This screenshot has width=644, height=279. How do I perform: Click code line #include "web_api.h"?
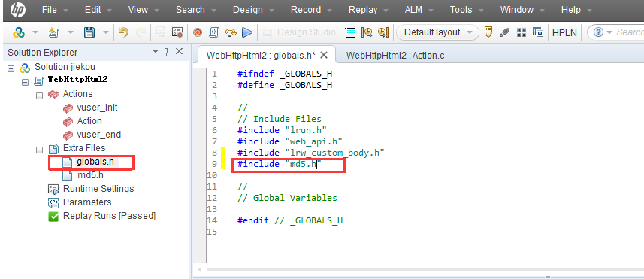(290, 141)
